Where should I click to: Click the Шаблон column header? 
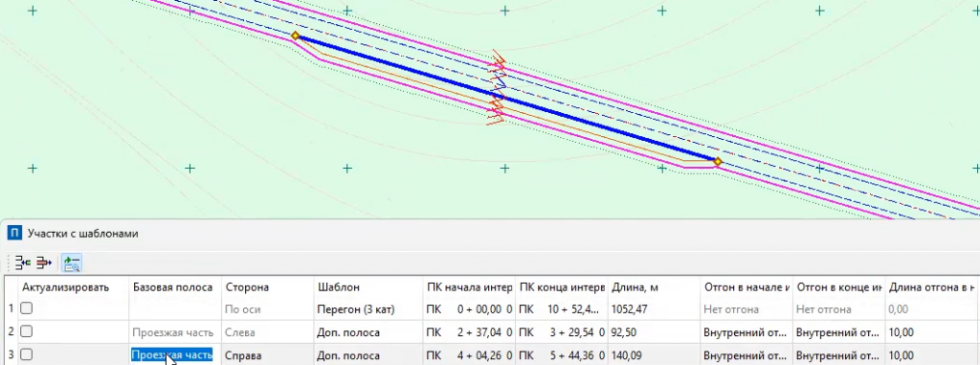click(x=367, y=286)
